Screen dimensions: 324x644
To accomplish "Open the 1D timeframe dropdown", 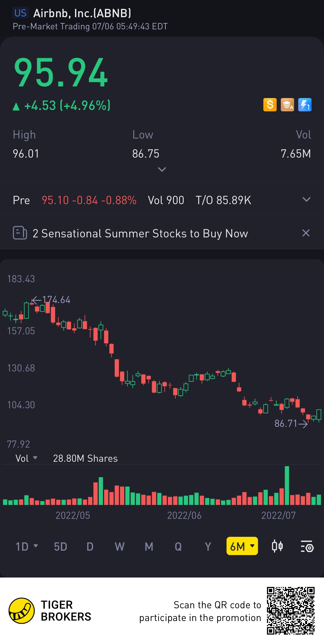I will pyautogui.click(x=26, y=546).
